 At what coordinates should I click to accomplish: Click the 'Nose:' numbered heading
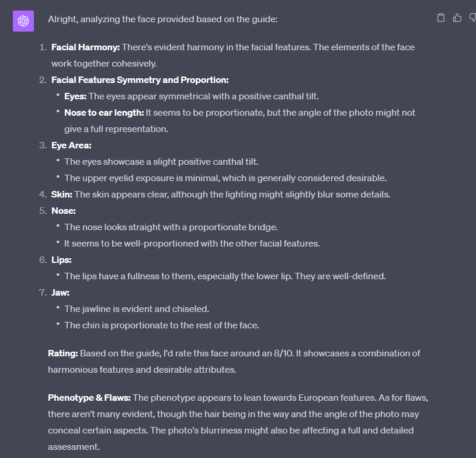pos(64,210)
